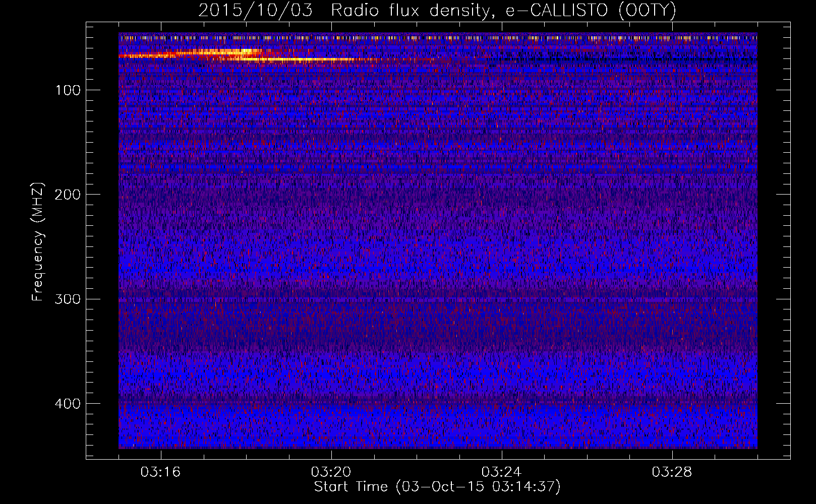Click the 03:28 time tick label
The image size is (816, 504).
672,472
